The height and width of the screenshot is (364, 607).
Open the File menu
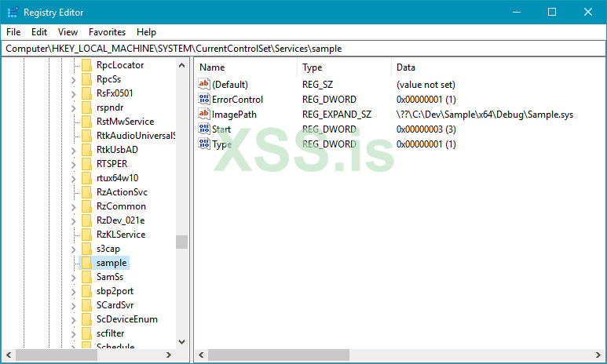13,32
